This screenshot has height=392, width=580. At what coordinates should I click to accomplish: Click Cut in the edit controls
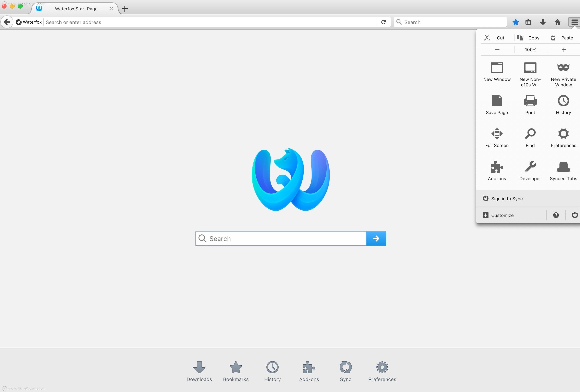click(x=497, y=38)
